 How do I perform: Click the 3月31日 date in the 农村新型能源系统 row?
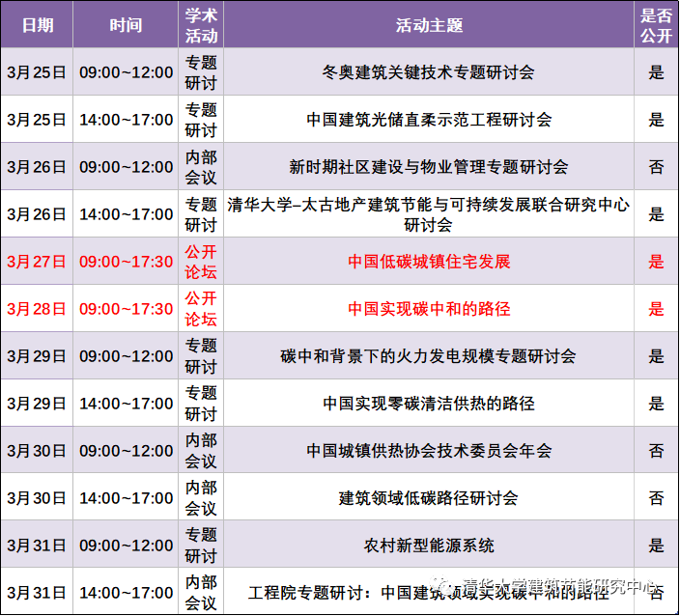[x=37, y=545]
